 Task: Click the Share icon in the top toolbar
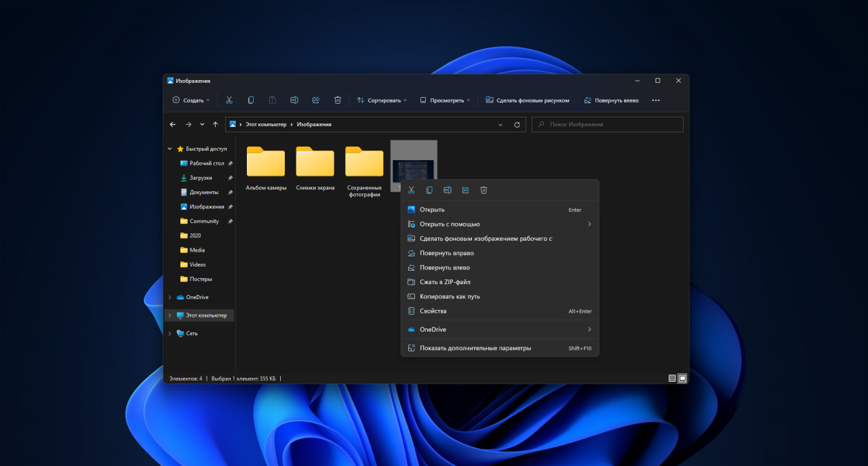[316, 100]
